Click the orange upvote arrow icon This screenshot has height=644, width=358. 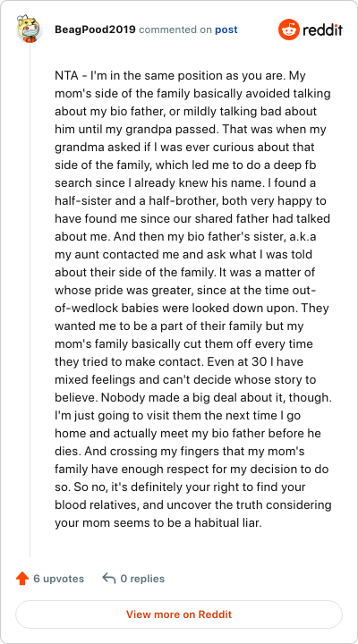[21, 579]
